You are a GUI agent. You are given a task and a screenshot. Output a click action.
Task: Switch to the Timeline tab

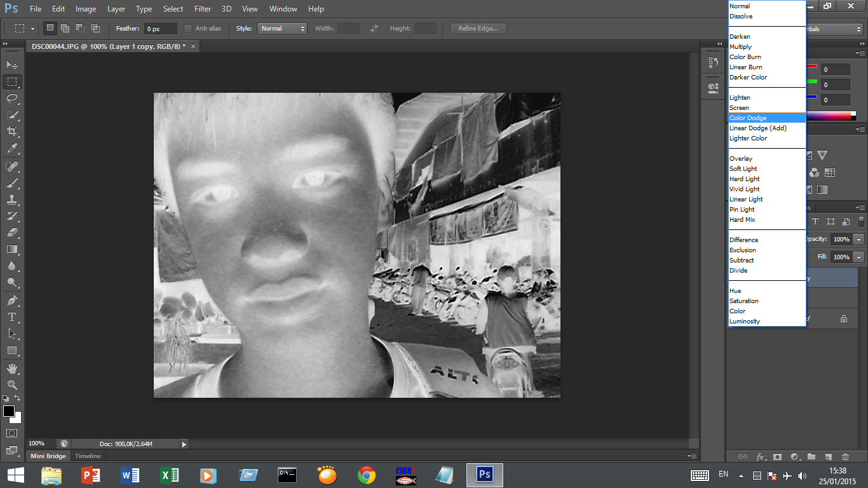88,456
